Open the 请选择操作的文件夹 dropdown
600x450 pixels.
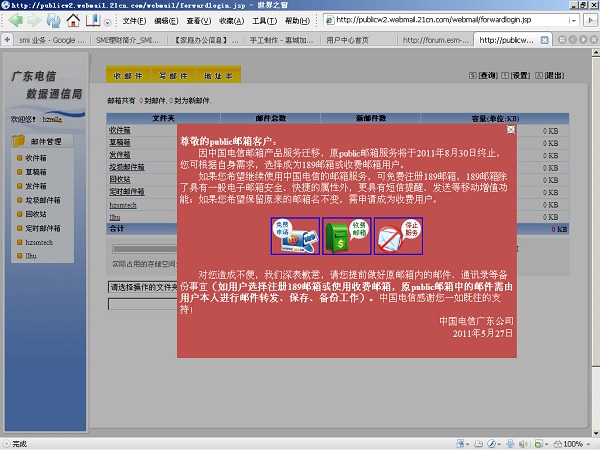tap(143, 287)
